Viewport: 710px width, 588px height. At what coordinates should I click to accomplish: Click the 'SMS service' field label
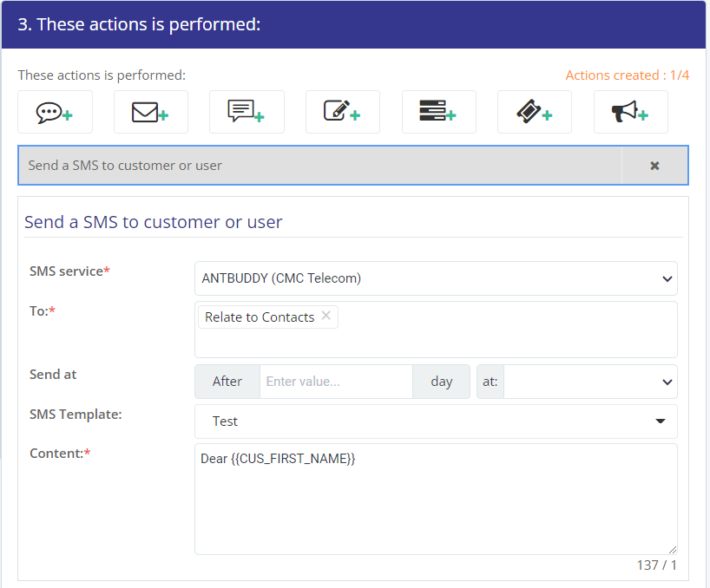click(x=66, y=271)
